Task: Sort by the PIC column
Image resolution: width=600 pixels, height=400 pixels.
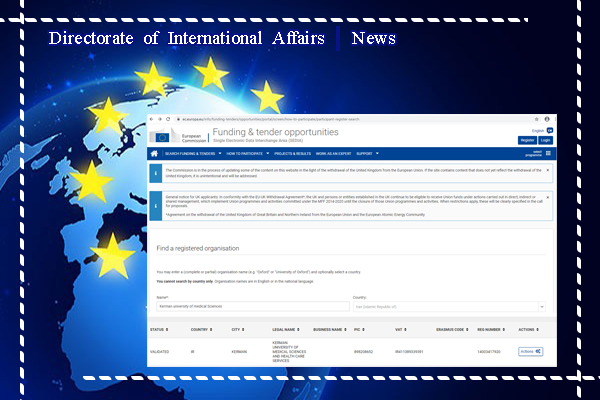Action: pos(359,330)
